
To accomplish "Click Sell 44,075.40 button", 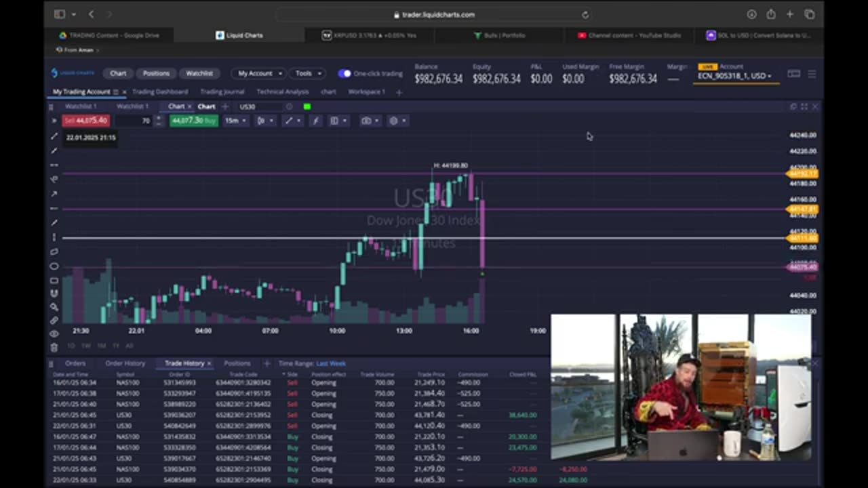I will pyautogui.click(x=85, y=121).
